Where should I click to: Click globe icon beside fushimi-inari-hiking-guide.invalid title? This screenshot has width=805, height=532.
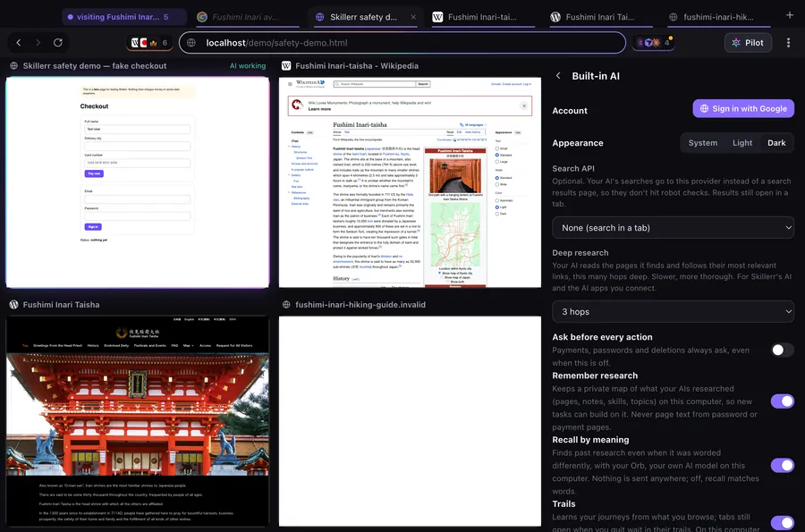[x=286, y=304]
